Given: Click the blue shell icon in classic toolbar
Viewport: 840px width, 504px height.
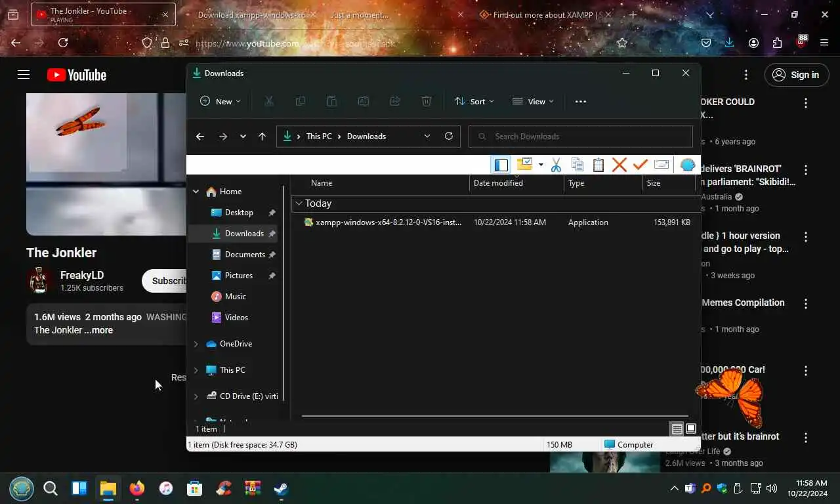Looking at the screenshot, I should (x=687, y=165).
